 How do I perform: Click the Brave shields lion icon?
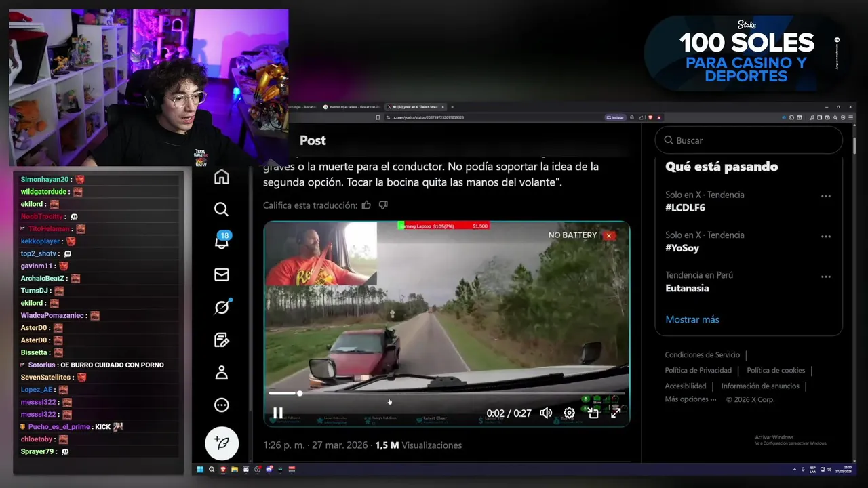click(650, 117)
